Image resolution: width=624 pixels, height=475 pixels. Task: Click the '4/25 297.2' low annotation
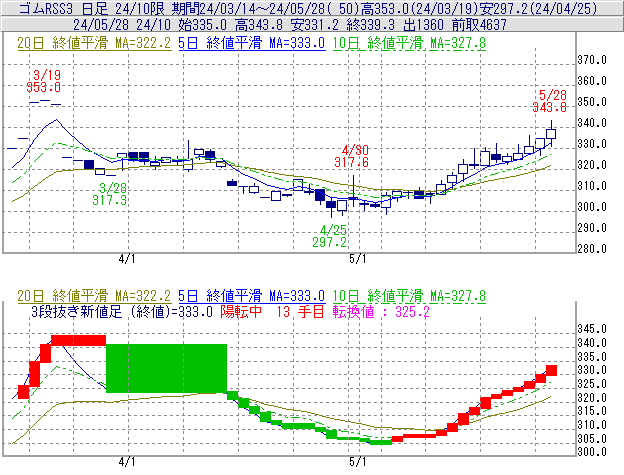[x=330, y=236]
